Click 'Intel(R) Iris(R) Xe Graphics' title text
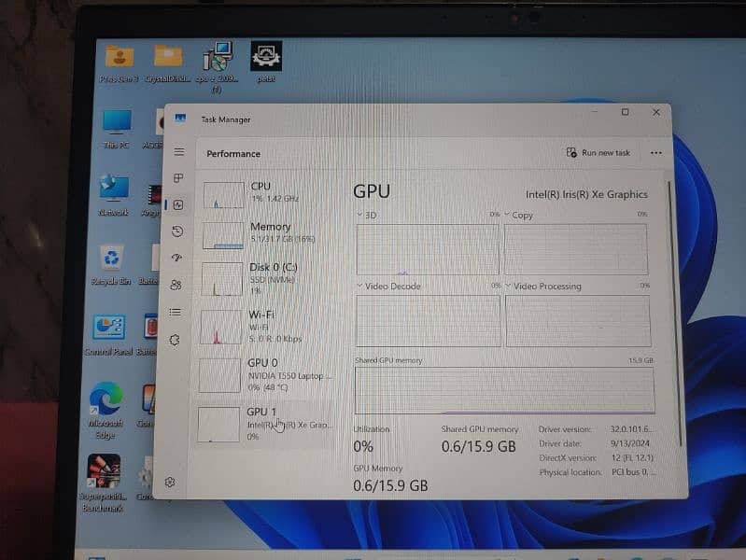746x560 pixels. [586, 194]
